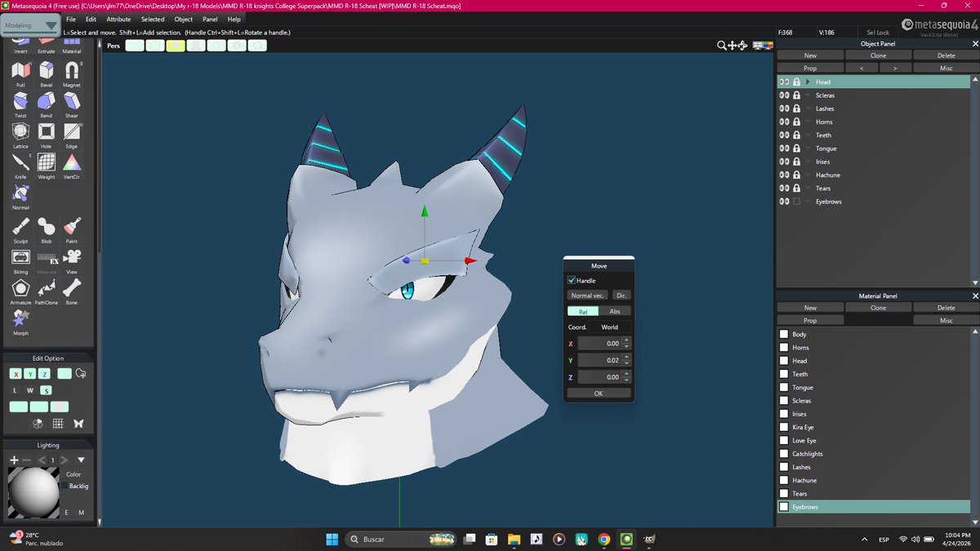
Task: Click the zoom magnifier viewport icon
Action: pos(722,46)
